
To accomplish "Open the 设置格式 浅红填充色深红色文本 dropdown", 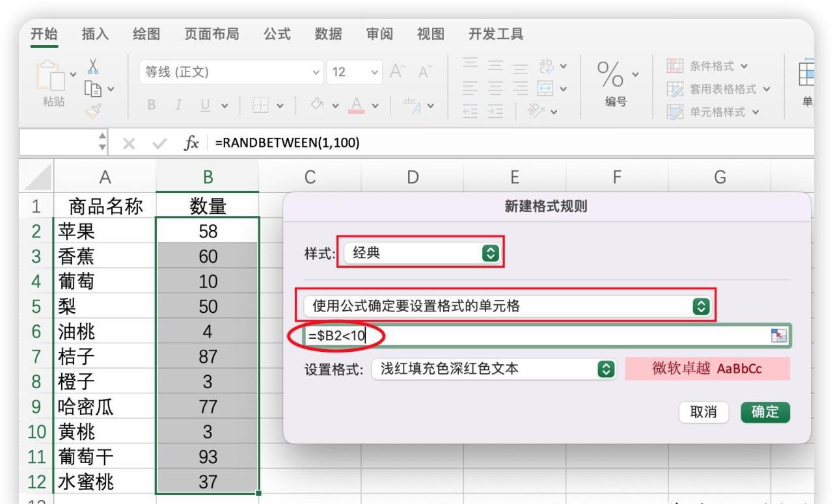I will [x=493, y=369].
